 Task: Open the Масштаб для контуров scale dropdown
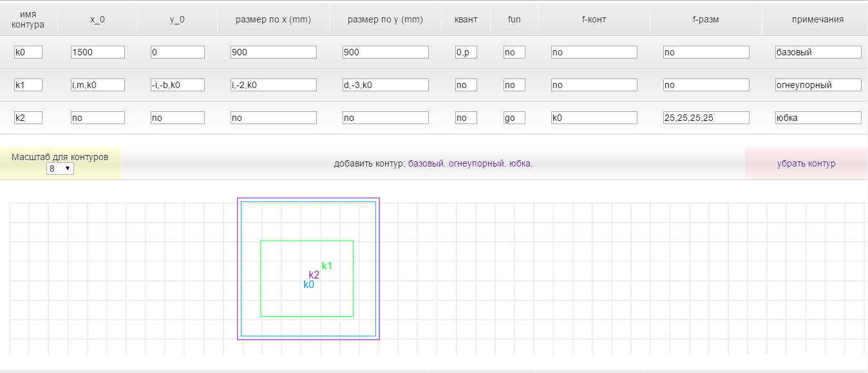tap(61, 168)
